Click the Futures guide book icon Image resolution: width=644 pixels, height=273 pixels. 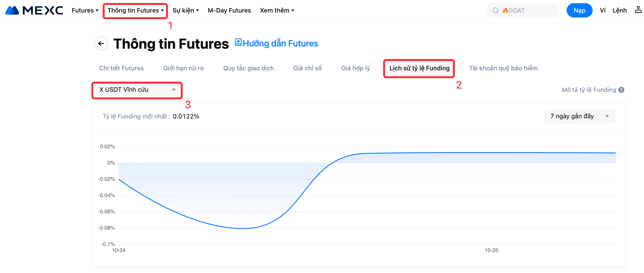coord(238,42)
